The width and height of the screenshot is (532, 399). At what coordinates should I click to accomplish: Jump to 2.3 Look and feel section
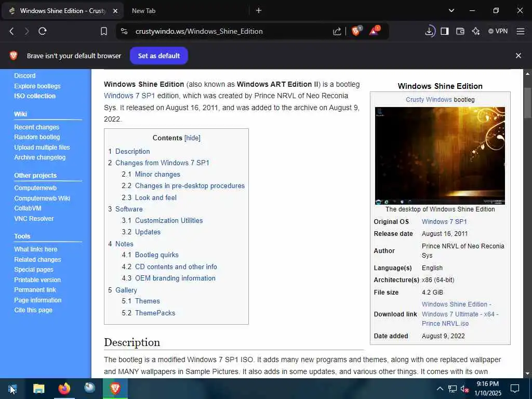point(149,197)
